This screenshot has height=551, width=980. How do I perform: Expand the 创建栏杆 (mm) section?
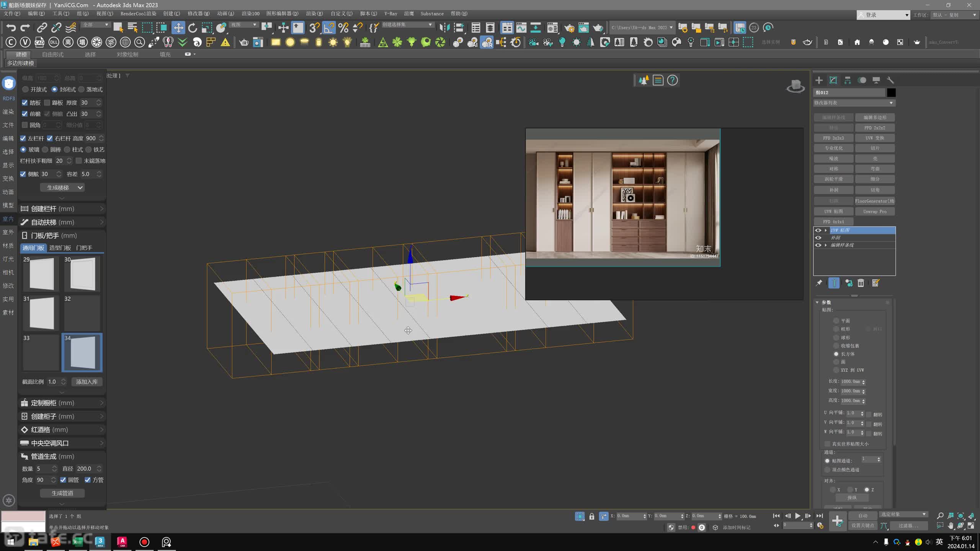point(62,209)
